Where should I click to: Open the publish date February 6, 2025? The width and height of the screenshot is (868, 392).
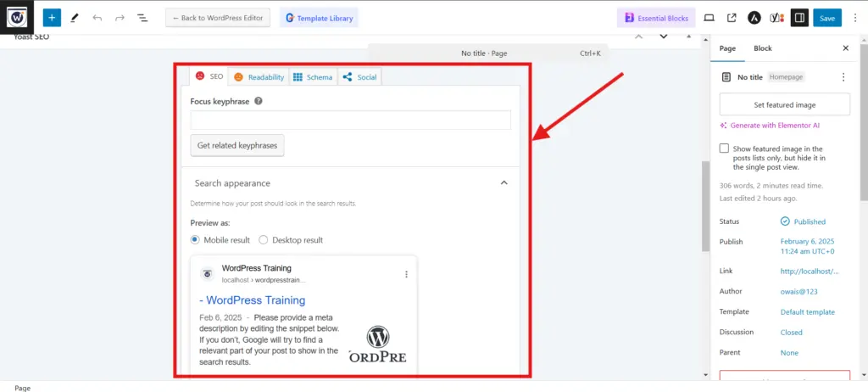click(807, 246)
